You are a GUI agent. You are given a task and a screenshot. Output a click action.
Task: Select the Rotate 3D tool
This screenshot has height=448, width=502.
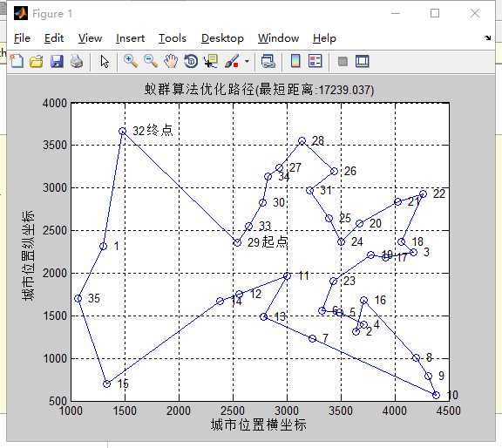(x=191, y=61)
